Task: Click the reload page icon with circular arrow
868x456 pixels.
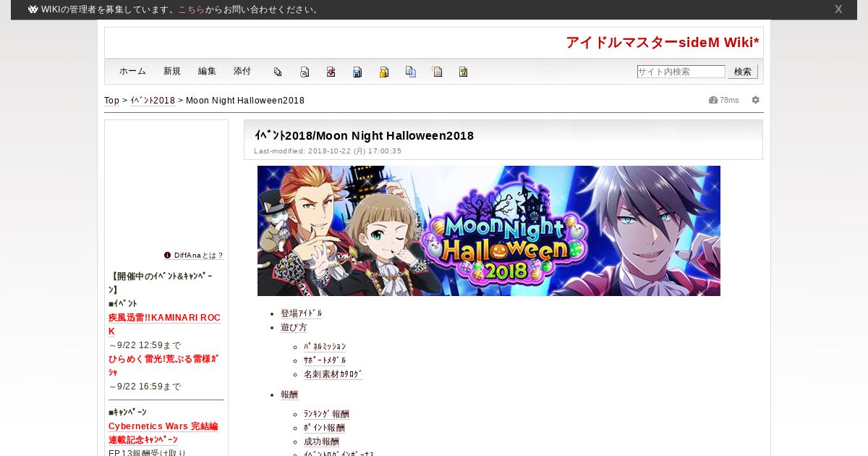Action: pos(305,72)
